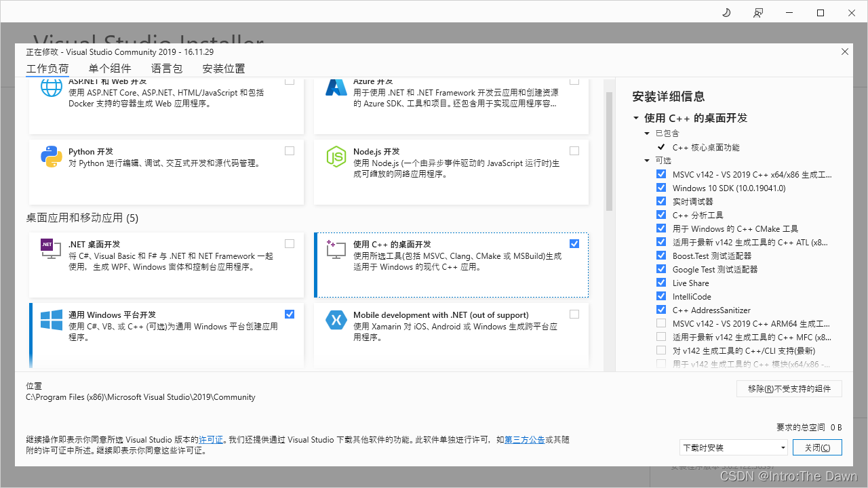Open the 第三方公告 third-party notices link
Image resolution: width=868 pixels, height=488 pixels.
(524, 440)
